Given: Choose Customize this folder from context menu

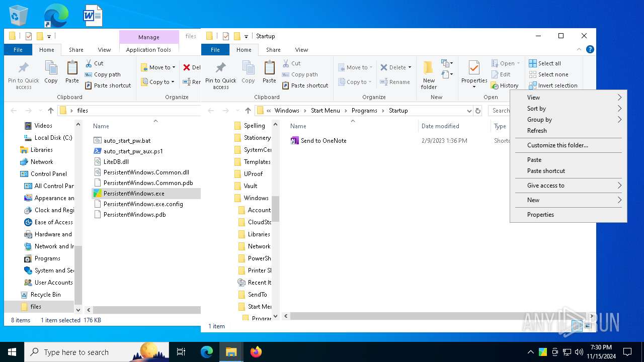Looking at the screenshot, I should click(x=569, y=145).
